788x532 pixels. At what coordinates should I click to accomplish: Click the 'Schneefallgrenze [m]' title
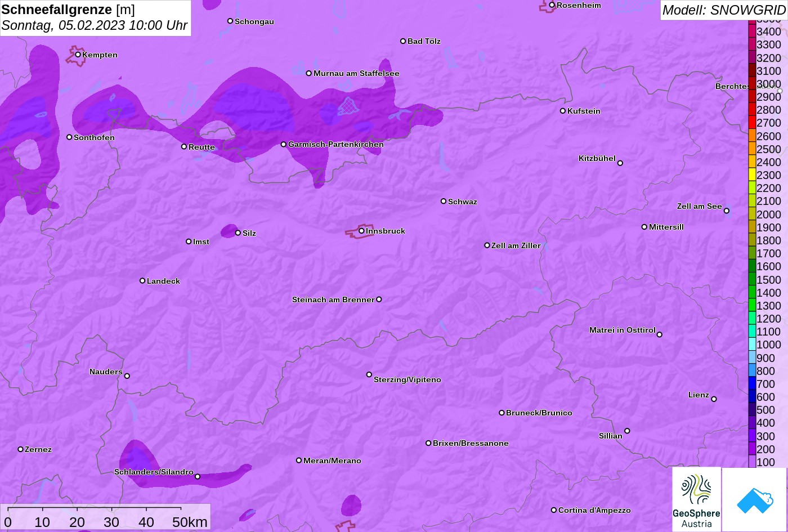pyautogui.click(x=68, y=10)
